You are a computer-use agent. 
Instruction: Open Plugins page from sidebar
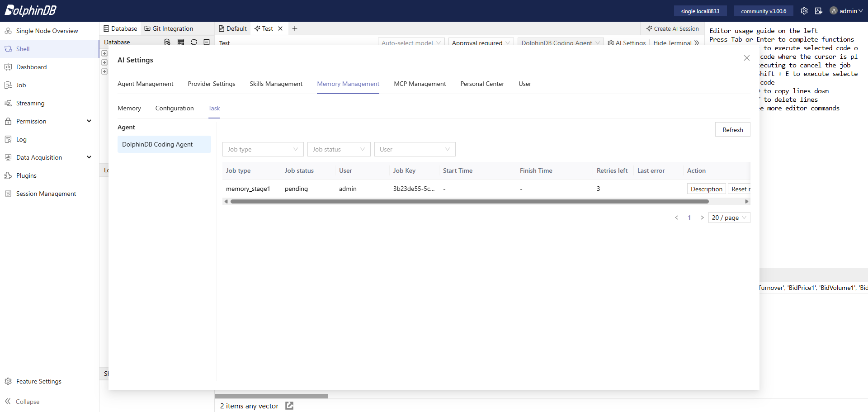tap(26, 175)
